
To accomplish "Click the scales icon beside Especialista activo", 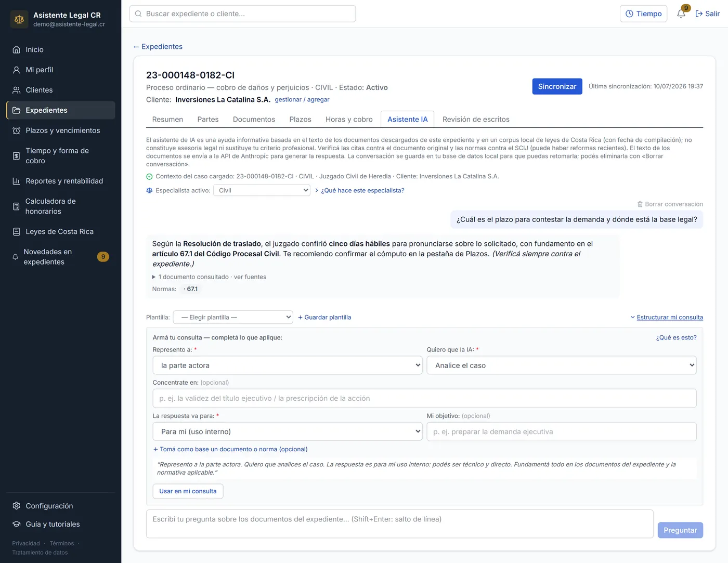I will pos(149,191).
